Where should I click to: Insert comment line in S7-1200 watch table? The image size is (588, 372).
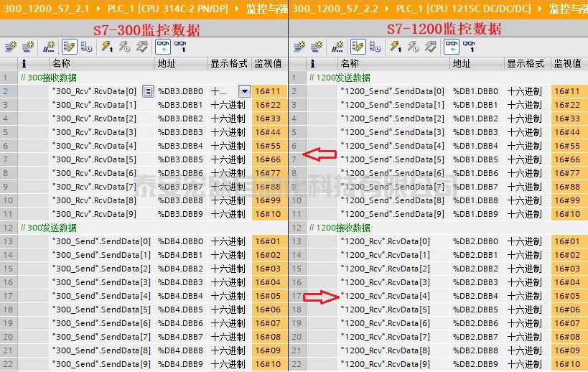338,47
